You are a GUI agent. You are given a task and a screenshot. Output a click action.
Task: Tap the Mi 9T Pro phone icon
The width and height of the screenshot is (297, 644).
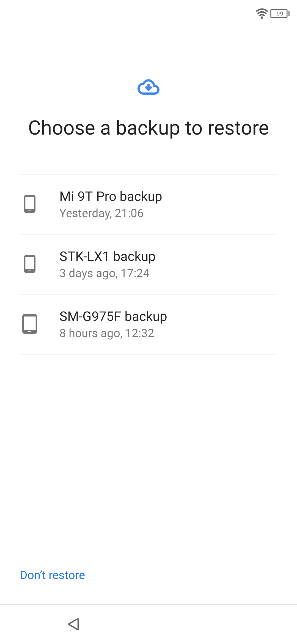tap(30, 204)
